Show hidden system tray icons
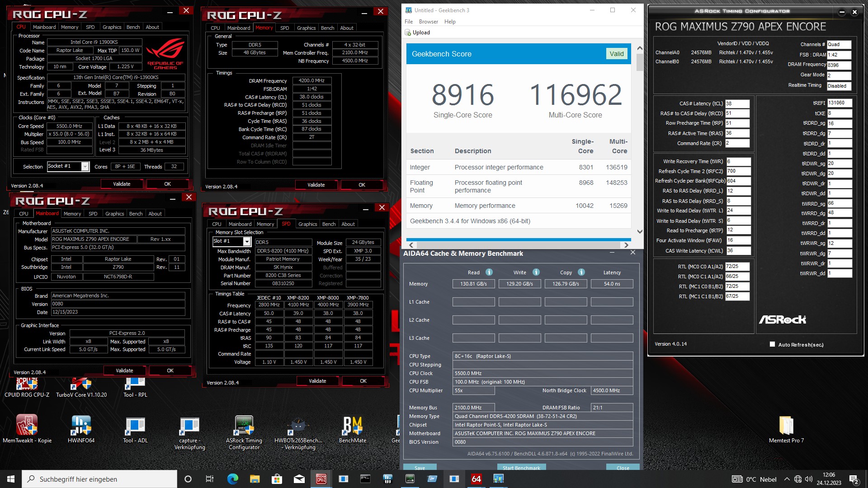This screenshot has width=868, height=488. tap(787, 479)
